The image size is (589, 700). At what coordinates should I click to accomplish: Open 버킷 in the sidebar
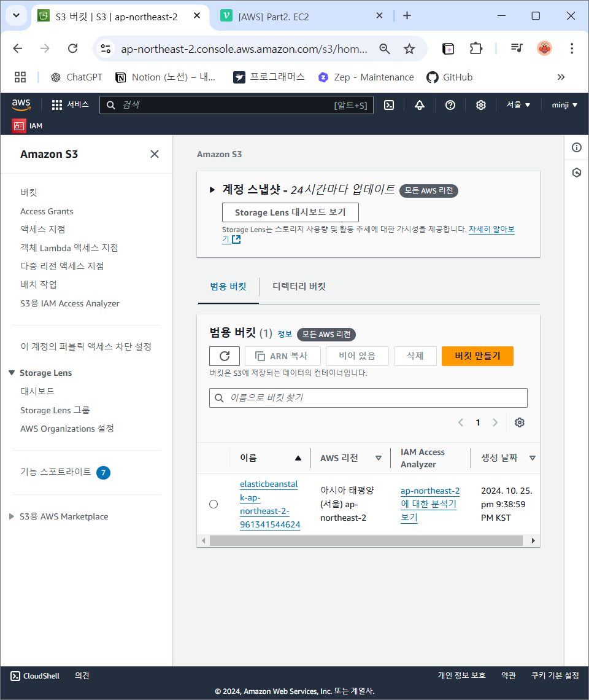(x=29, y=192)
